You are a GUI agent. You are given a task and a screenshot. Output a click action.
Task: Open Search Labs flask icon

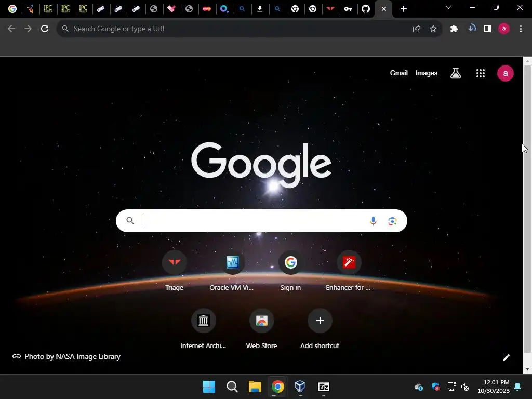coord(455,73)
